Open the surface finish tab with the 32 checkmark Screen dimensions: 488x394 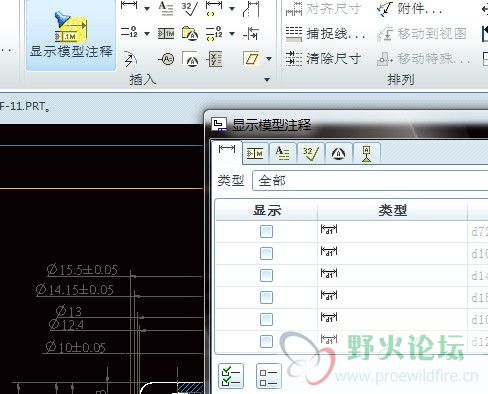[x=311, y=154]
